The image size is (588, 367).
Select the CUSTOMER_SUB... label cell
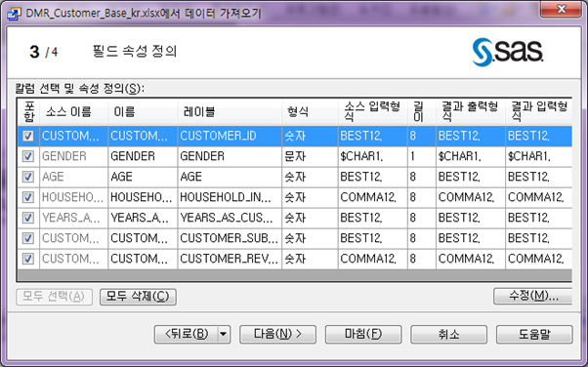[230, 238]
